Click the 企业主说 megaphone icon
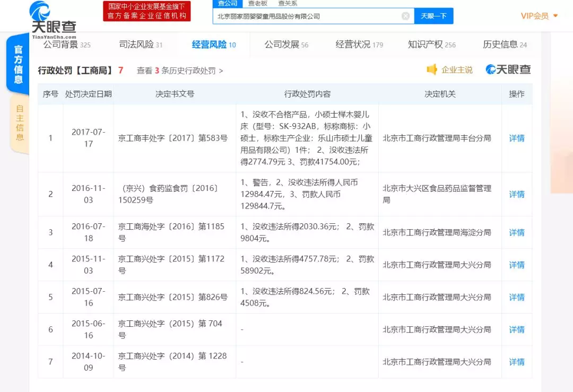 pyautogui.click(x=432, y=69)
